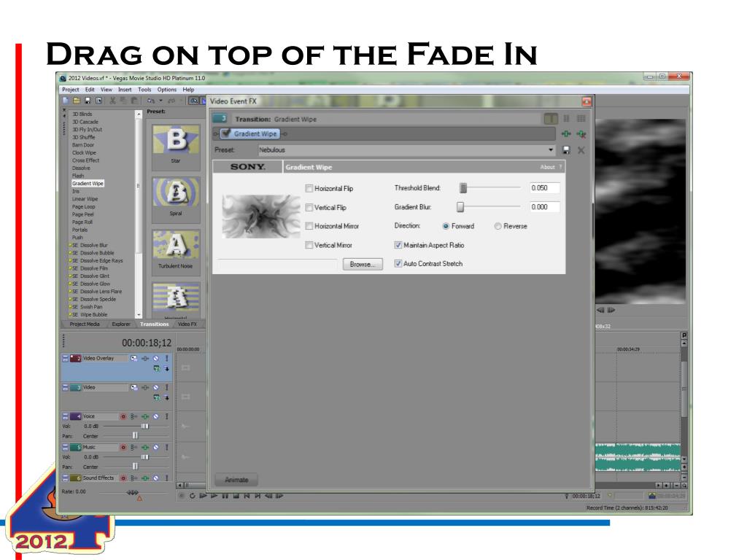Delete the current preset with the X icon

581,150
